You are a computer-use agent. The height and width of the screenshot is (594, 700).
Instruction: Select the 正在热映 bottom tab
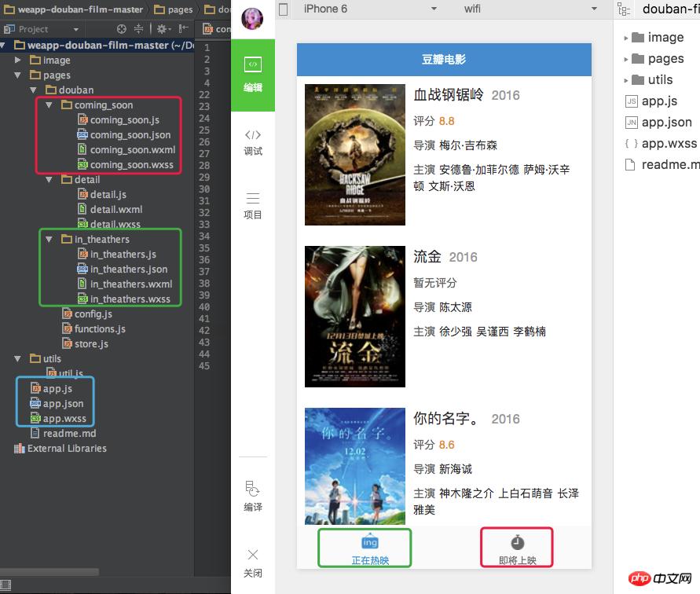click(364, 548)
